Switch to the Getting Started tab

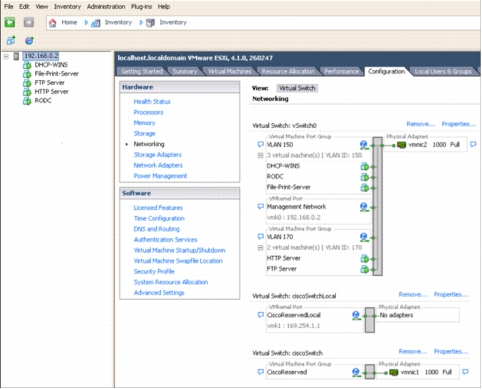142,72
